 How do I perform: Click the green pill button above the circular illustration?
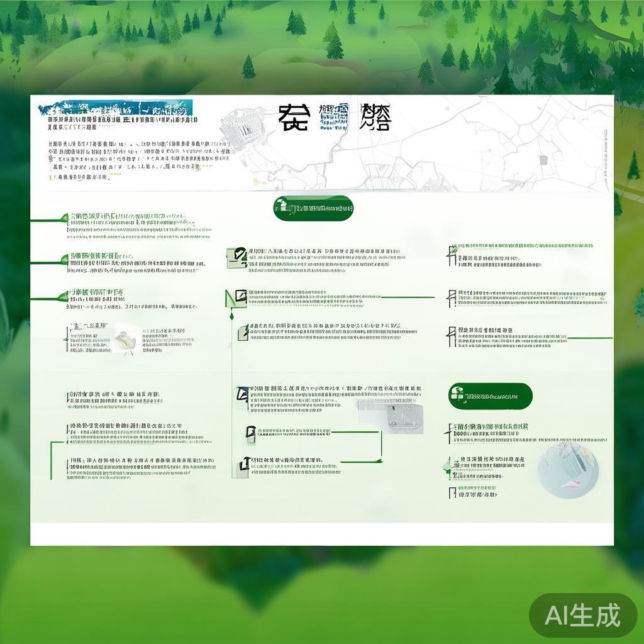click(x=490, y=396)
